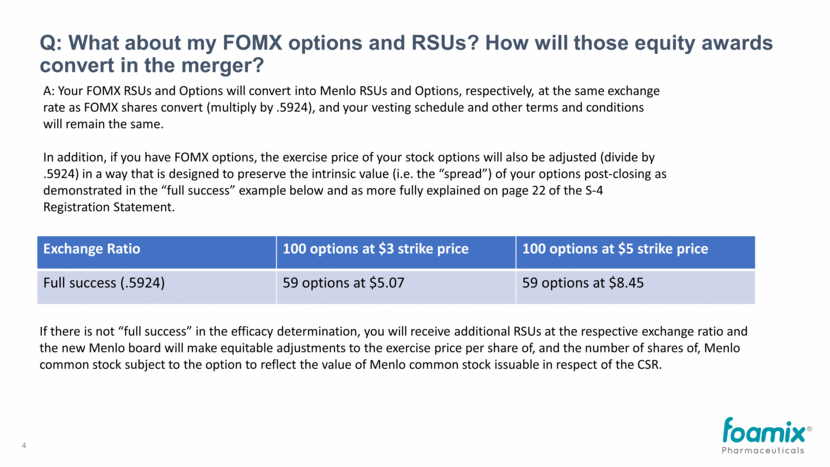This screenshot has height=467, width=830.
Task: Select the "59 options at $8.45" cell
Action: click(584, 283)
